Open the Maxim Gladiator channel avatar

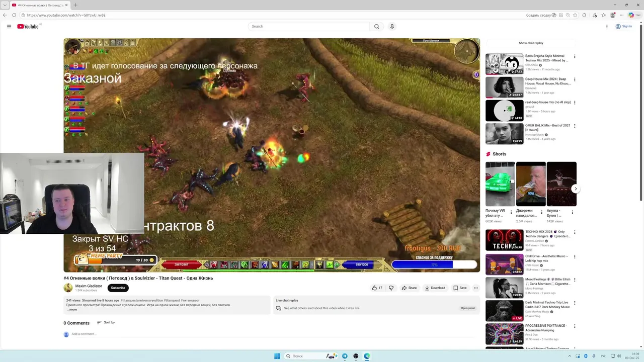(68, 288)
